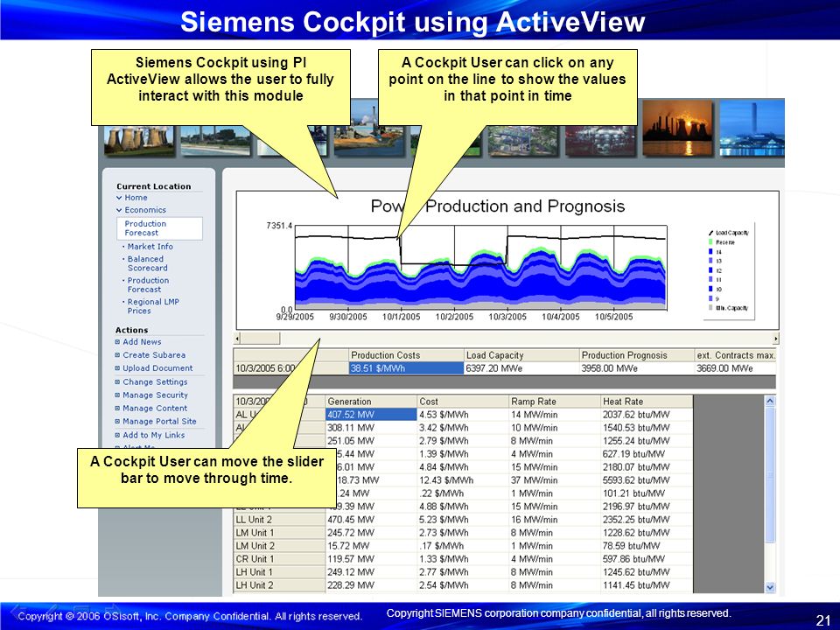840x630 pixels.
Task: Click the legend swatch labeled 12
Action: tap(710, 270)
